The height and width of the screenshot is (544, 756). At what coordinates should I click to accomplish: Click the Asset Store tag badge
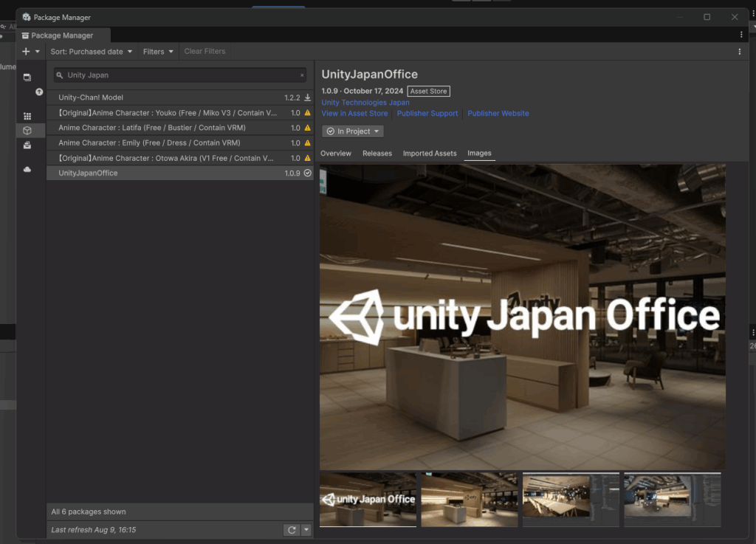tap(428, 91)
